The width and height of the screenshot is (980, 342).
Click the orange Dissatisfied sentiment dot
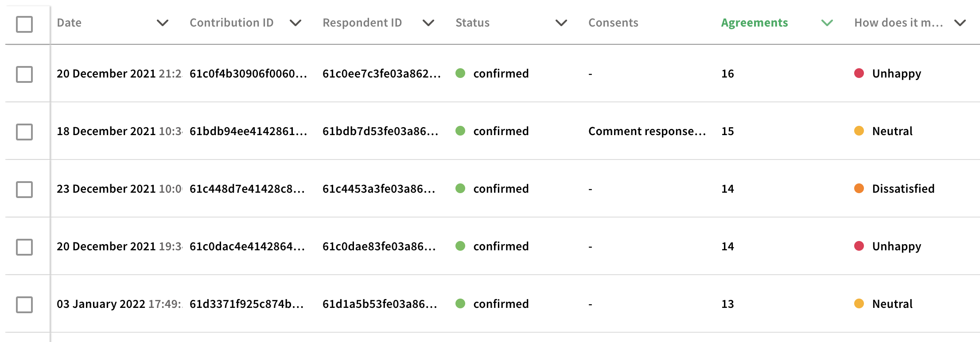(859, 188)
